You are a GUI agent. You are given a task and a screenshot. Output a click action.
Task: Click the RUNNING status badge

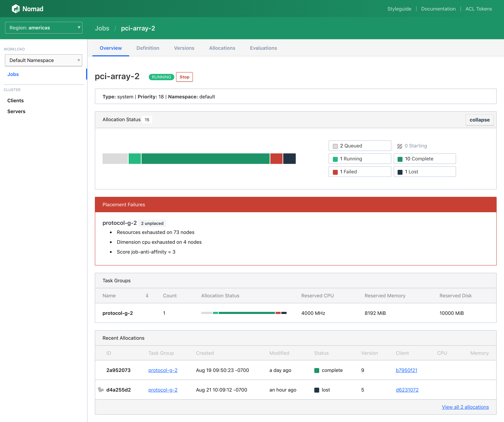[161, 77]
